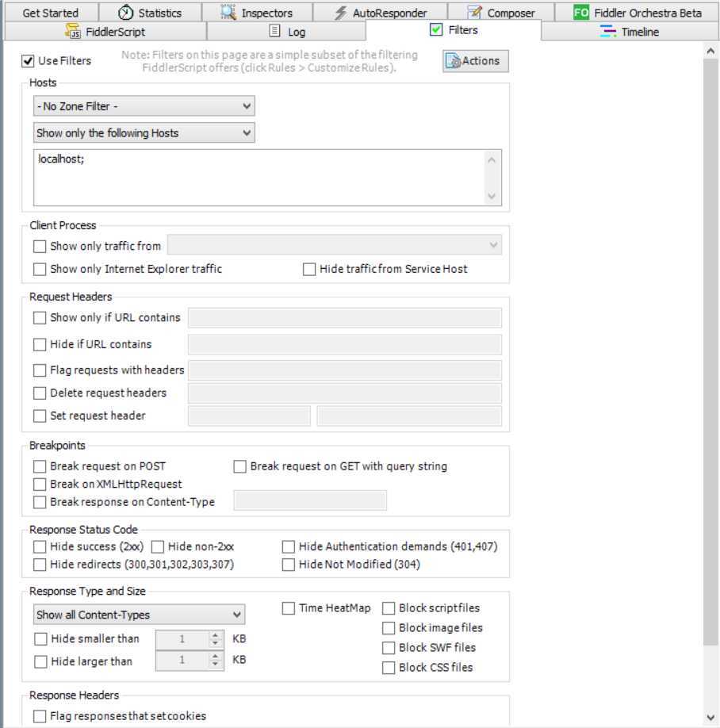Enable Delete request headers checkbox

tap(40, 393)
